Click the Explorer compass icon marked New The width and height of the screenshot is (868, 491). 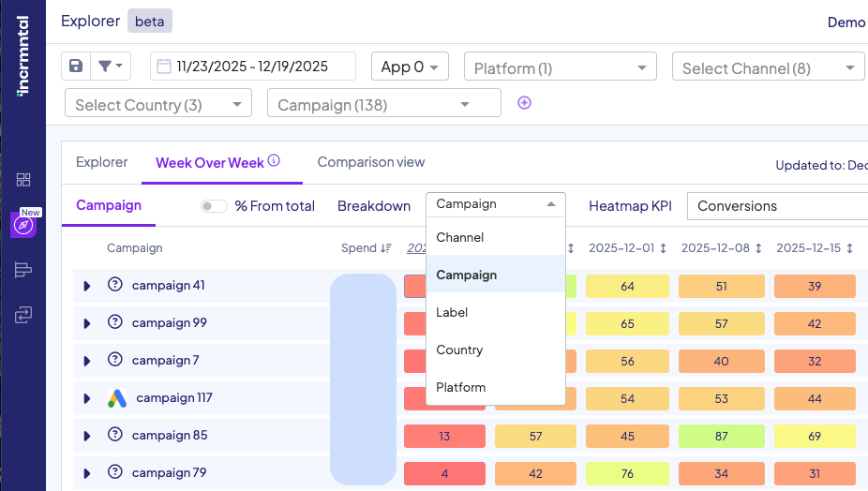point(23,225)
